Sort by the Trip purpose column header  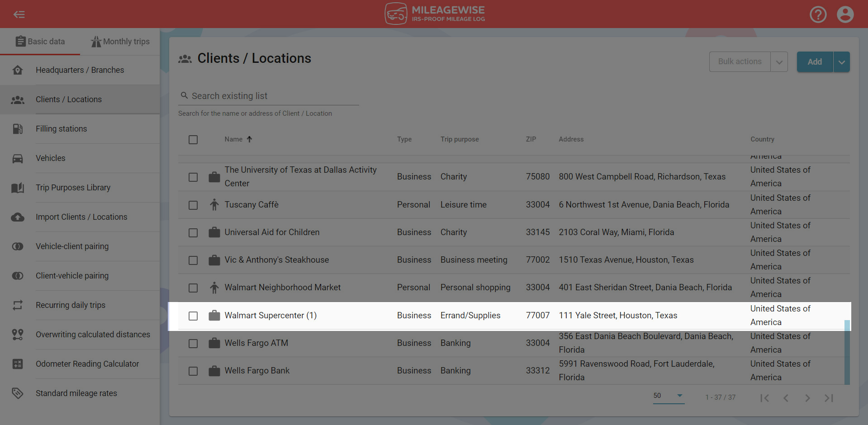click(460, 139)
